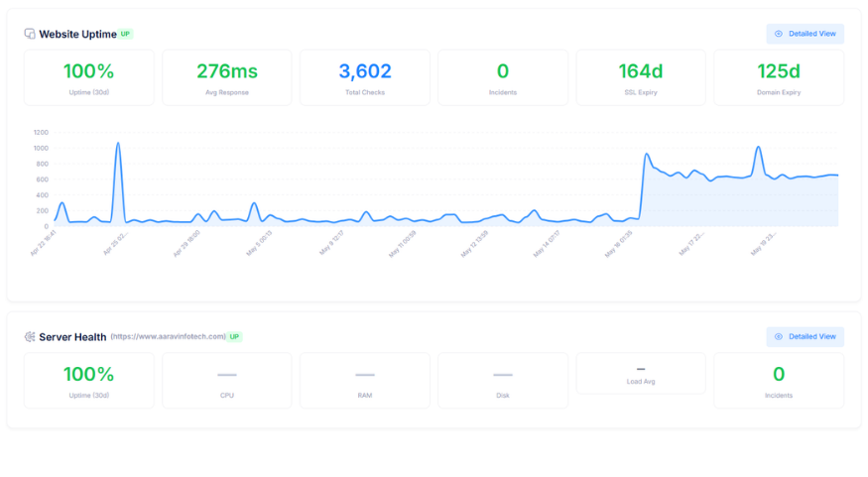This screenshot has height=477, width=868.
Task: Click the UP badge beside Website Uptime
Action: pyautogui.click(x=126, y=34)
